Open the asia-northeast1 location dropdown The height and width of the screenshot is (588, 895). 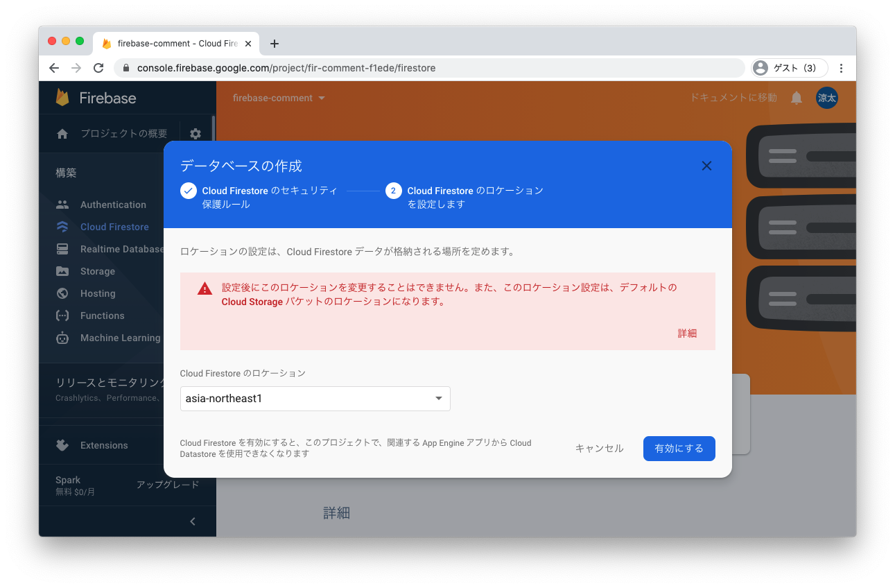(315, 399)
